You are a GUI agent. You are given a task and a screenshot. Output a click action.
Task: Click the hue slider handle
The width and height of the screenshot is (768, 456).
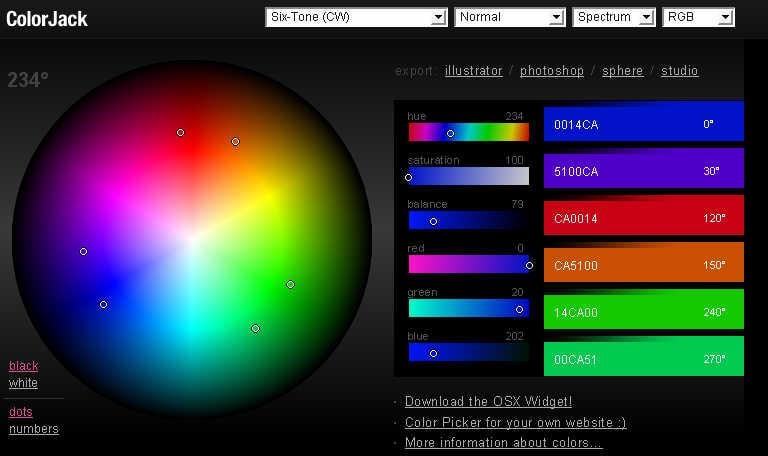[451, 134]
